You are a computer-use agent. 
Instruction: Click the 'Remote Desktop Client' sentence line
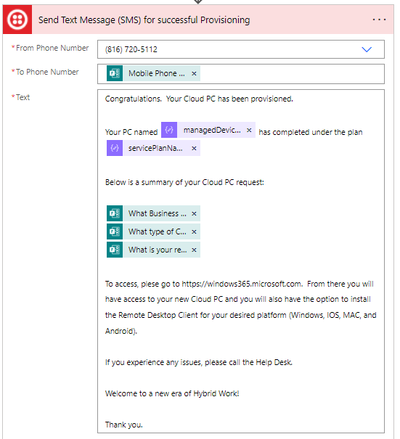click(x=241, y=315)
